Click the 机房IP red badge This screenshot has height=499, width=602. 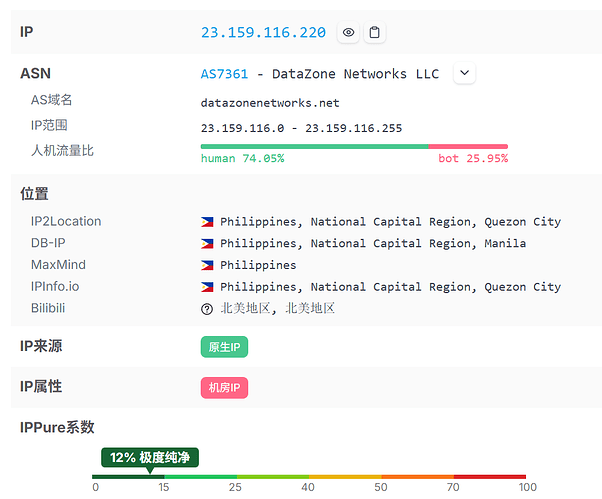224,388
